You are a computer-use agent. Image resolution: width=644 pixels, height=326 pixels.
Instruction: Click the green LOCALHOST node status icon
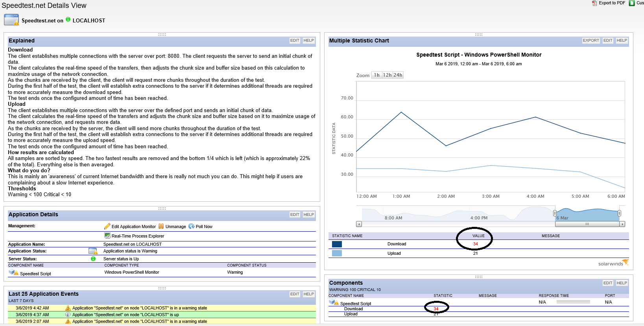click(68, 19)
